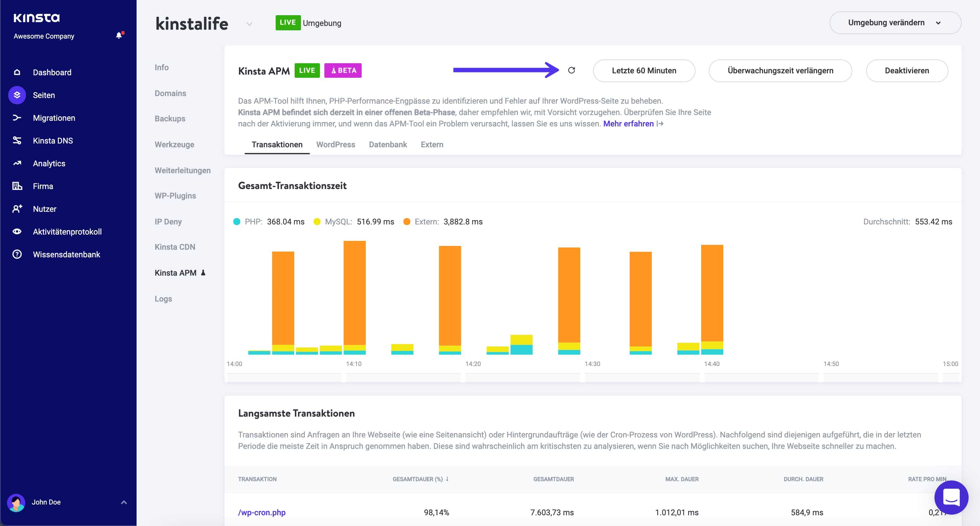Click the LIVE badge beside Umgebung
The image size is (980, 526).
click(x=288, y=23)
